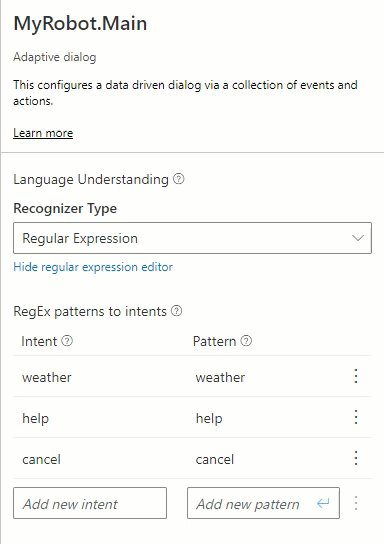The height and width of the screenshot is (544, 384).
Task: Click the Recognizer Type chevron arrow
Action: [358, 238]
